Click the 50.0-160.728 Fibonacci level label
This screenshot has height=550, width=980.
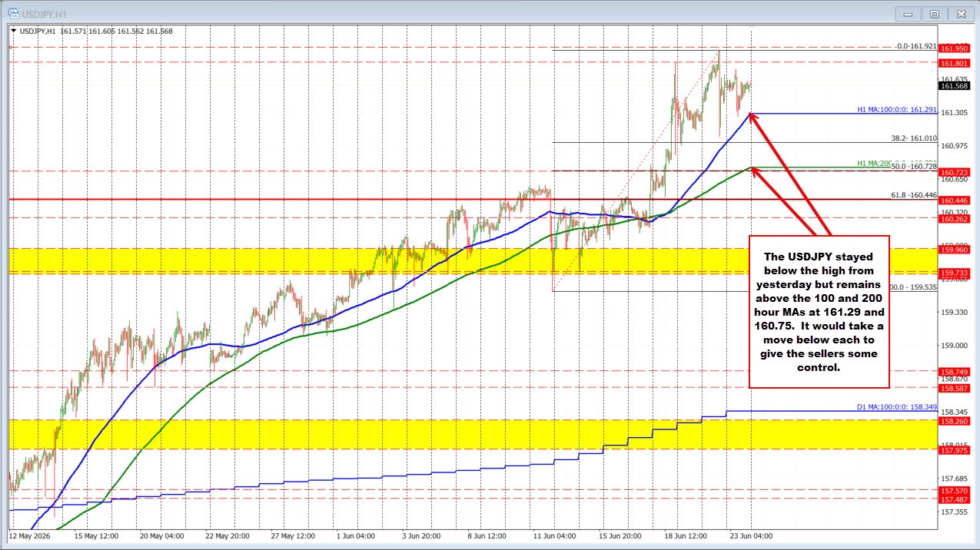[913, 166]
